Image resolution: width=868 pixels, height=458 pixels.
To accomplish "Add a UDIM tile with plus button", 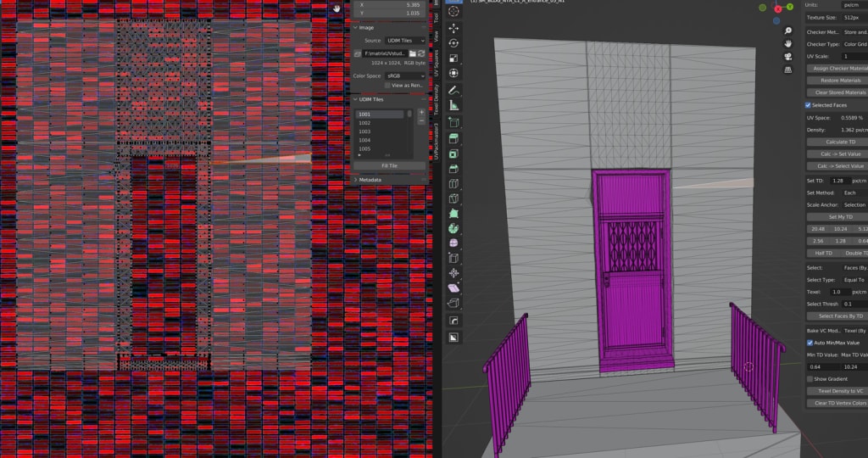I will pyautogui.click(x=421, y=113).
